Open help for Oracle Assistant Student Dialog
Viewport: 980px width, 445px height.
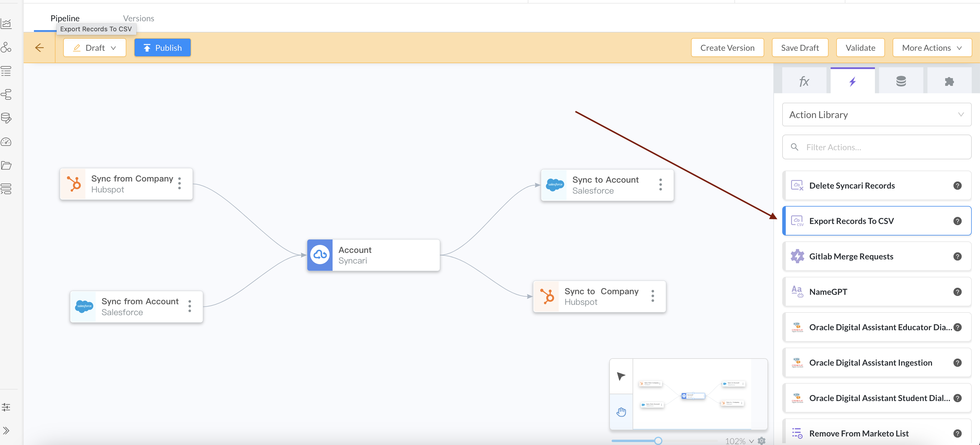coord(957,398)
